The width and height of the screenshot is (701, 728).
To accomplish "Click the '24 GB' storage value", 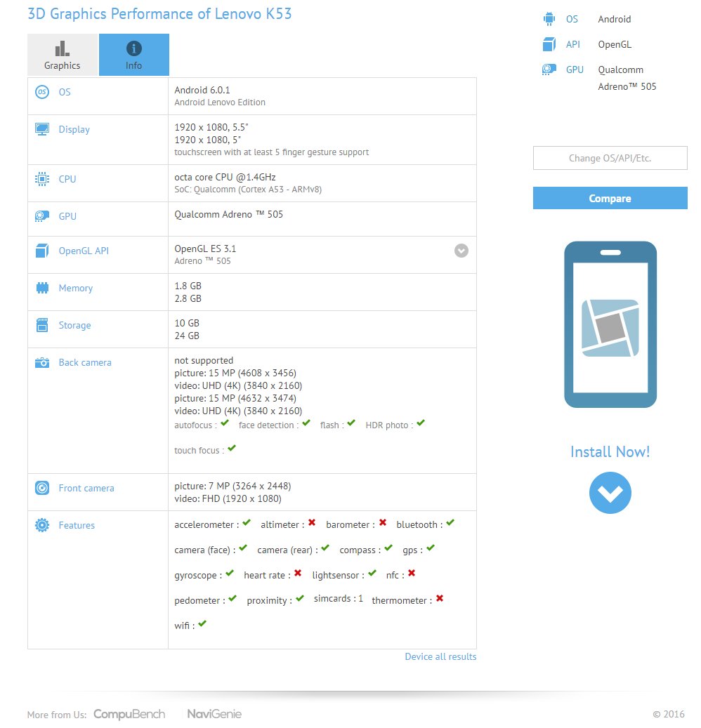I will 187,336.
